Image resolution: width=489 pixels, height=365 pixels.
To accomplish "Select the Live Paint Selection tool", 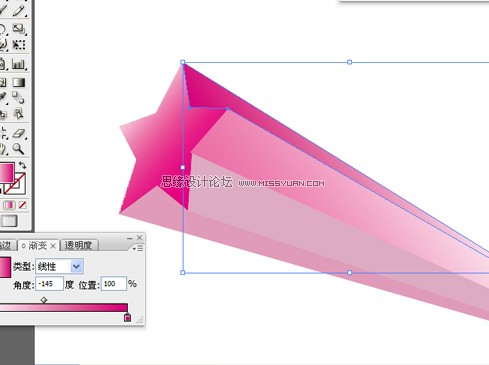I will click(18, 113).
